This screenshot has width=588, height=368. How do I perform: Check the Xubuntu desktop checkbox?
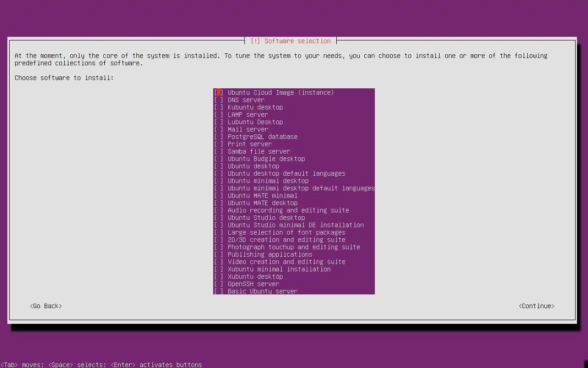[219, 276]
